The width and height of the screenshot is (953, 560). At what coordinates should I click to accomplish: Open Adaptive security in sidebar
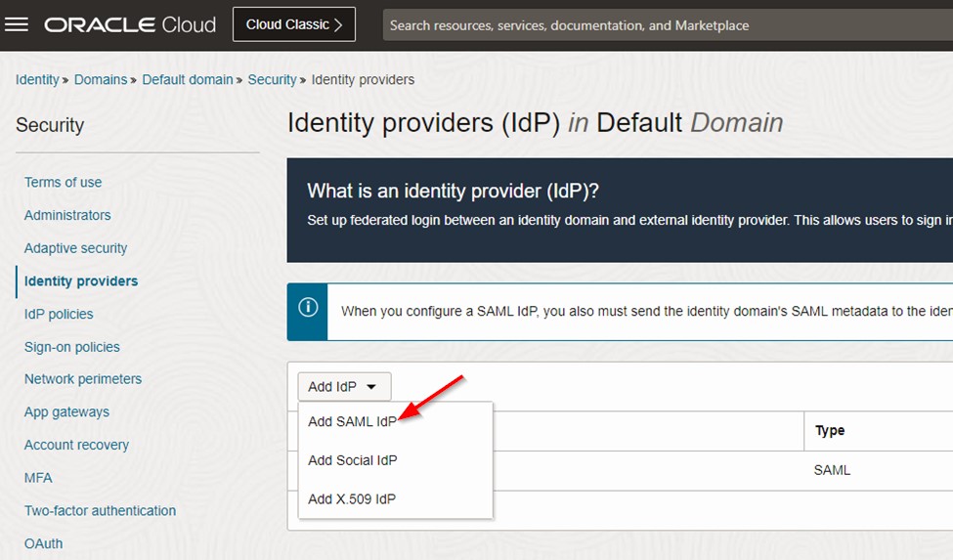coord(75,248)
